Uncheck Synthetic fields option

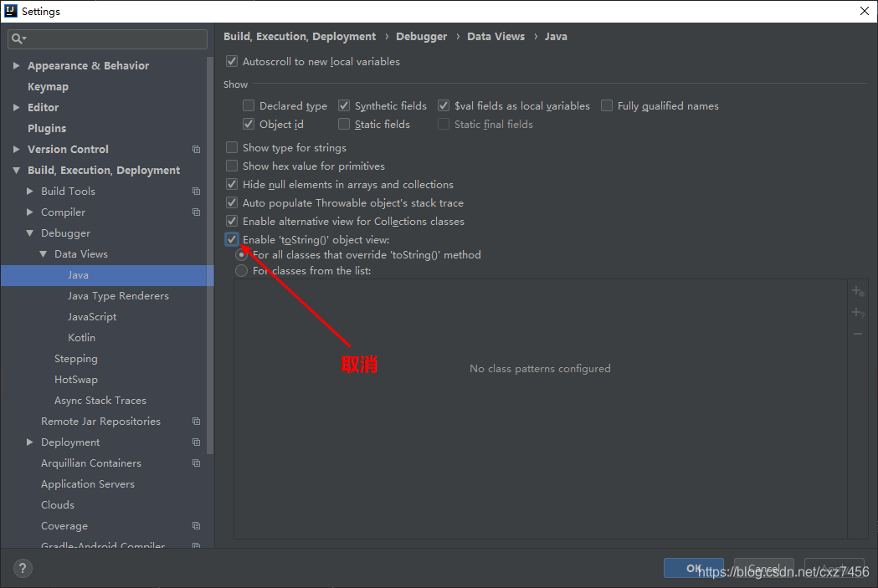point(344,105)
